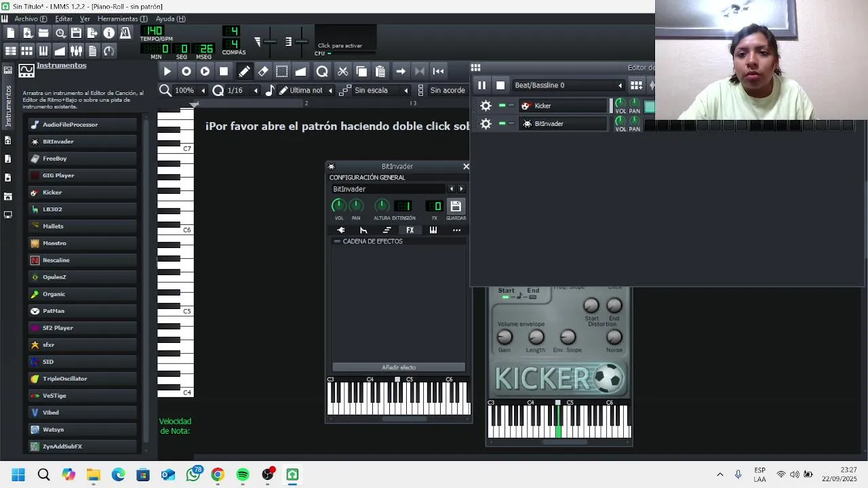868x488 pixels.
Task: Create a new project via blank page icon
Action: pyautogui.click(x=11, y=33)
